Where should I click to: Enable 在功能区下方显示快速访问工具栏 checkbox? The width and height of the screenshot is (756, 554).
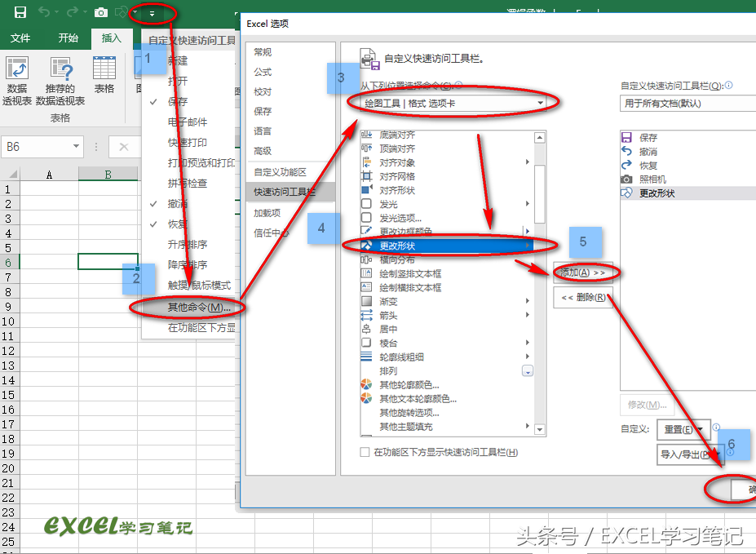pyautogui.click(x=365, y=452)
